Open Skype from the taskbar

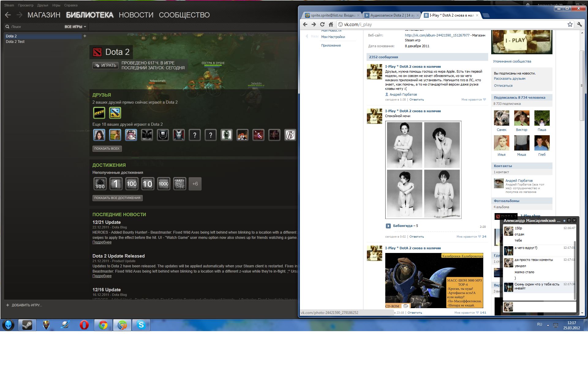pyautogui.click(x=141, y=325)
